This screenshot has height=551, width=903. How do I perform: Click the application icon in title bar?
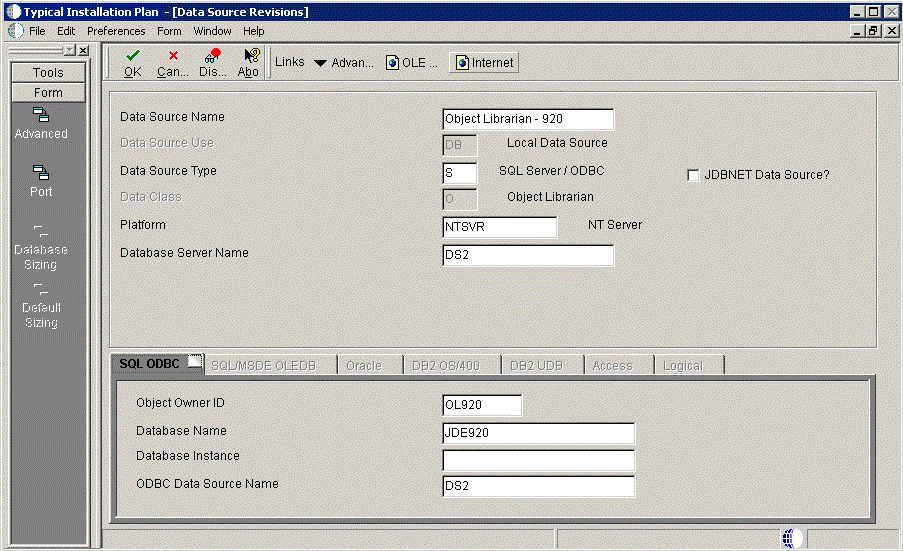click(x=13, y=12)
